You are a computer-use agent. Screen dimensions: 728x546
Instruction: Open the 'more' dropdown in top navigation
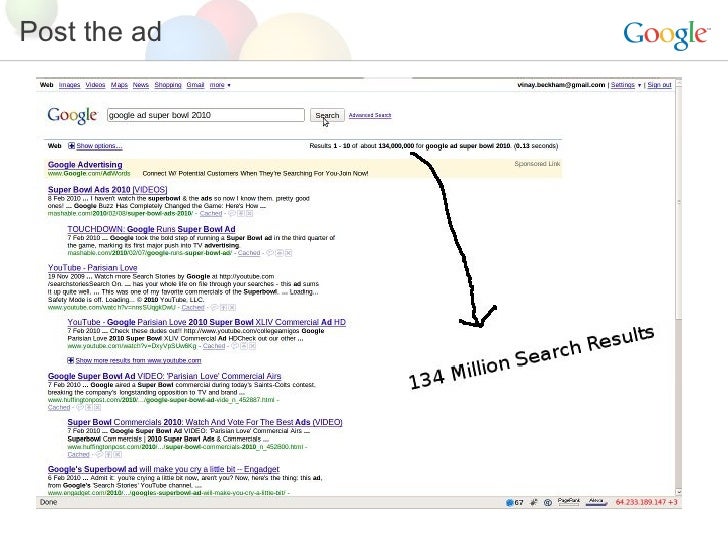pyautogui.click(x=220, y=85)
